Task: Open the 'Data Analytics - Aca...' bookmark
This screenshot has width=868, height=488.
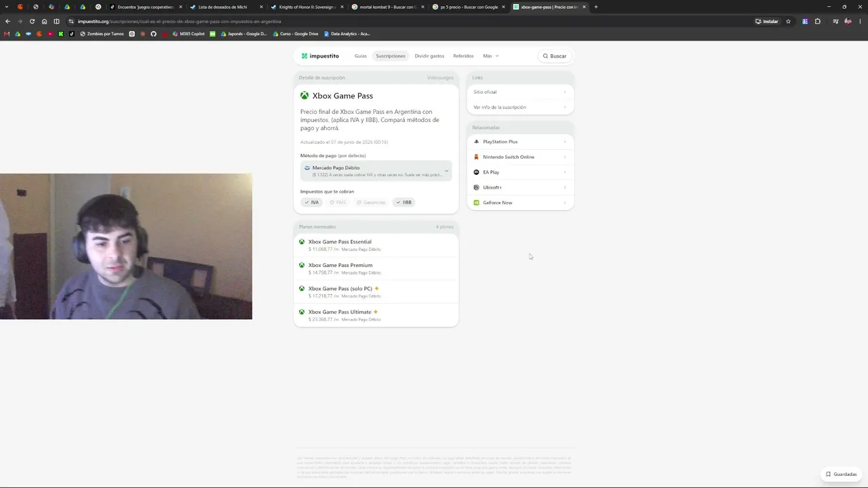Action: pos(347,34)
